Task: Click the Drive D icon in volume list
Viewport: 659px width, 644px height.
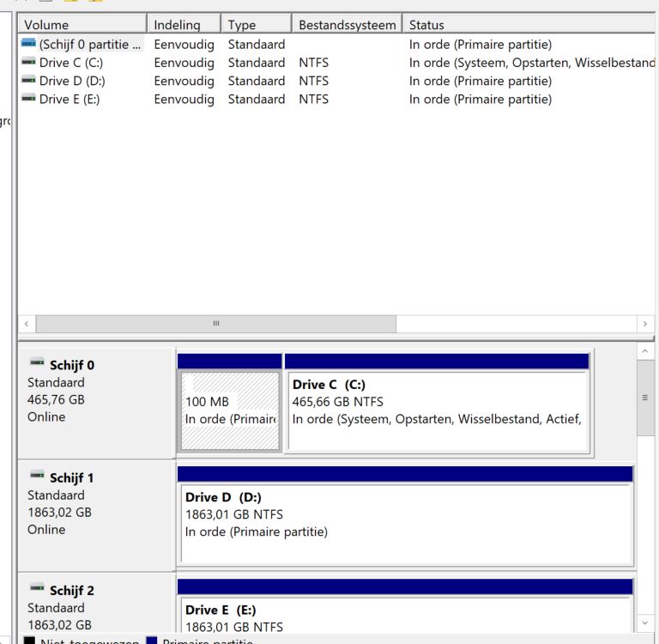Action: click(x=28, y=81)
